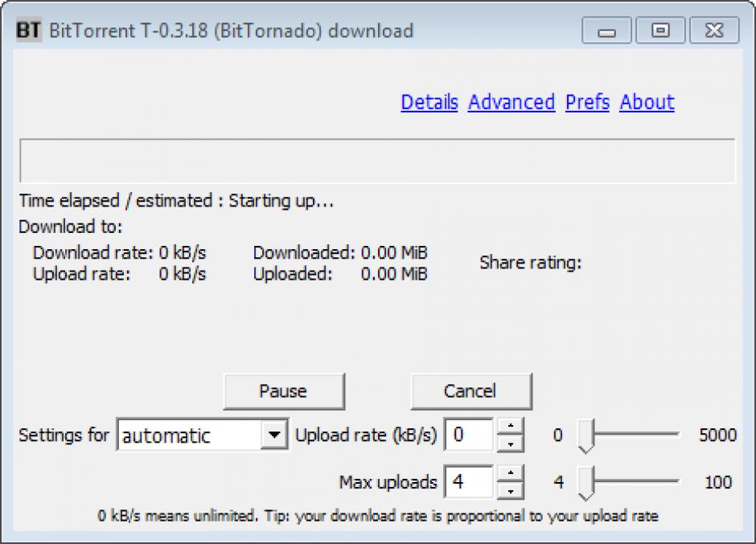Click the Max uploads slider thumb
Viewport: 756px width, 544px height.
[585, 483]
